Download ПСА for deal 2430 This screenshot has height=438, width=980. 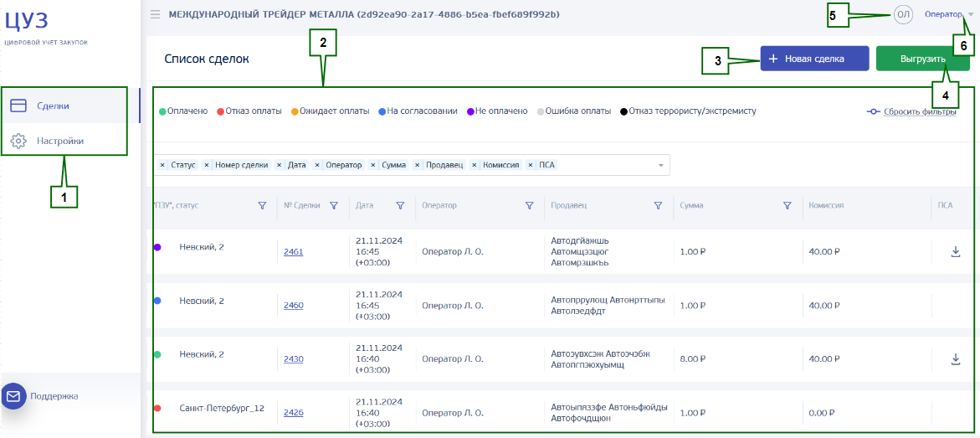point(955,359)
